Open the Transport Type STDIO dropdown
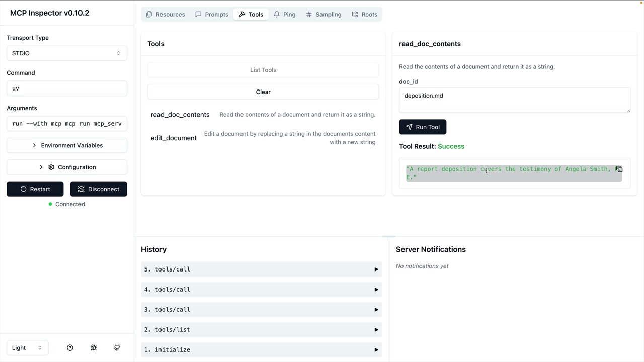This screenshot has height=362, width=644. [66, 53]
